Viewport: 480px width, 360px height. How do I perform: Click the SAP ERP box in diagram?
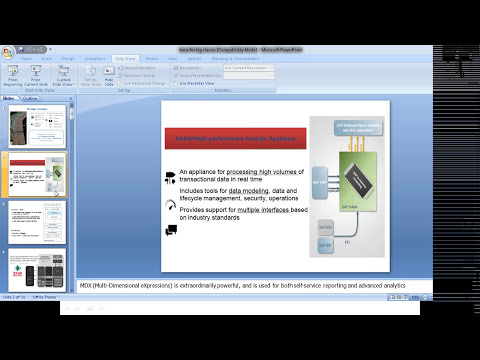point(320,183)
